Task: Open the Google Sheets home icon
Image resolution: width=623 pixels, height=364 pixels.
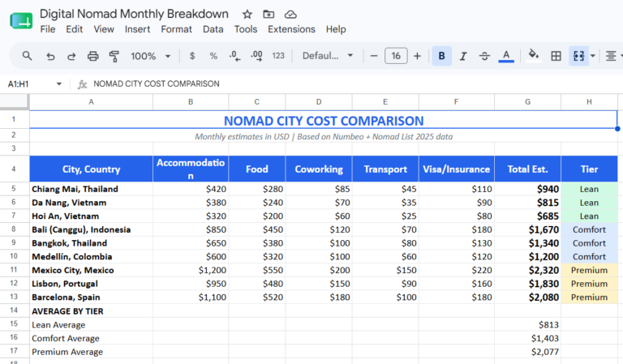Action: pyautogui.click(x=21, y=21)
